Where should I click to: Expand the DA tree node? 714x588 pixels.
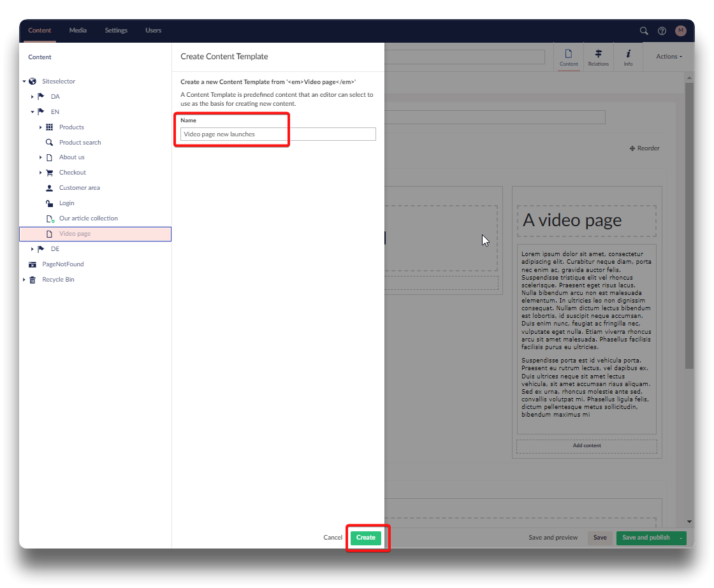[x=33, y=97]
